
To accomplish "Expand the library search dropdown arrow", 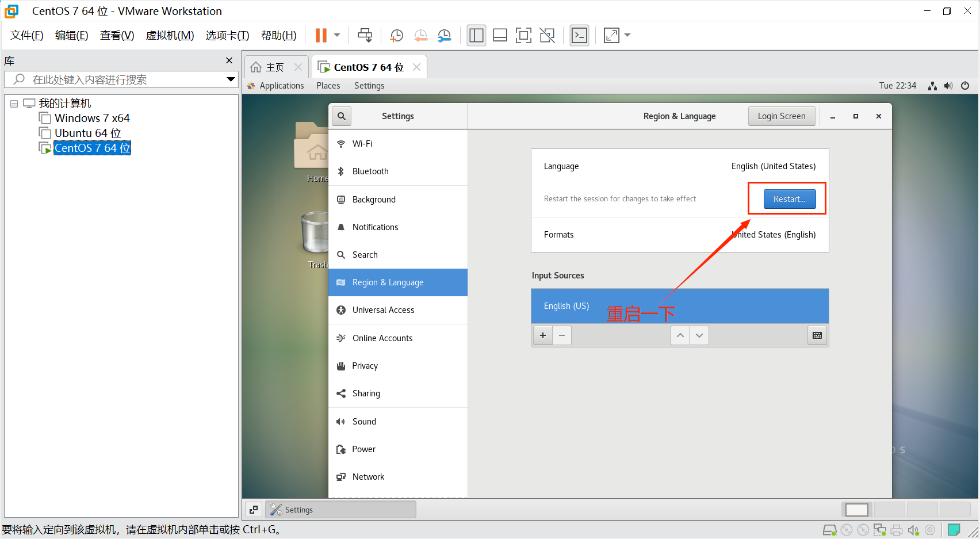I will pos(231,79).
